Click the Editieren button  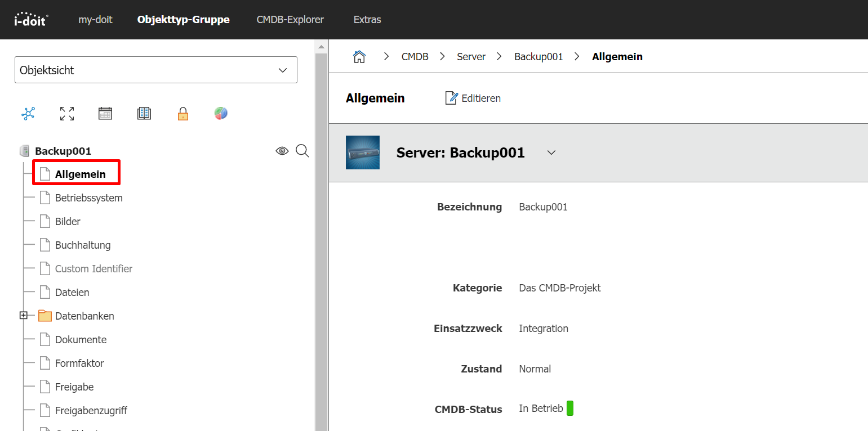(x=473, y=98)
